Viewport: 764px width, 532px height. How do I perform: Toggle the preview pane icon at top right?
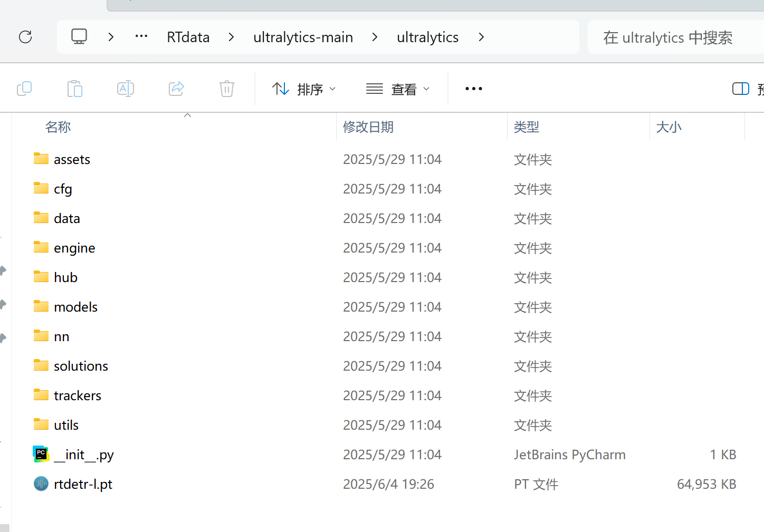[x=740, y=89]
